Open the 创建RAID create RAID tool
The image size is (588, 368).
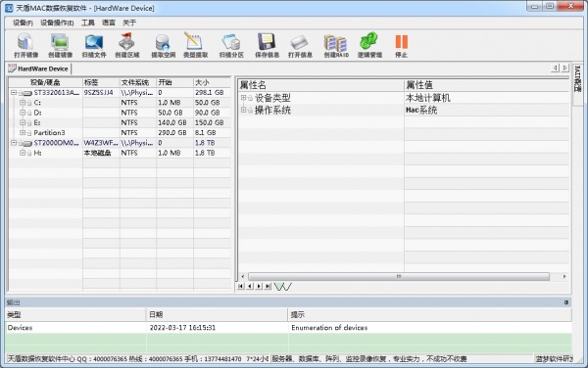[336, 46]
